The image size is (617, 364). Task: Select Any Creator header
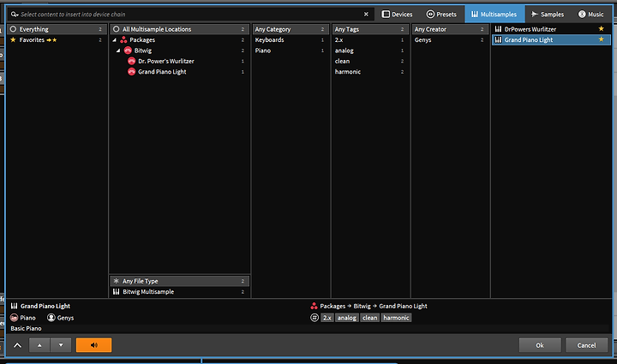coord(450,29)
